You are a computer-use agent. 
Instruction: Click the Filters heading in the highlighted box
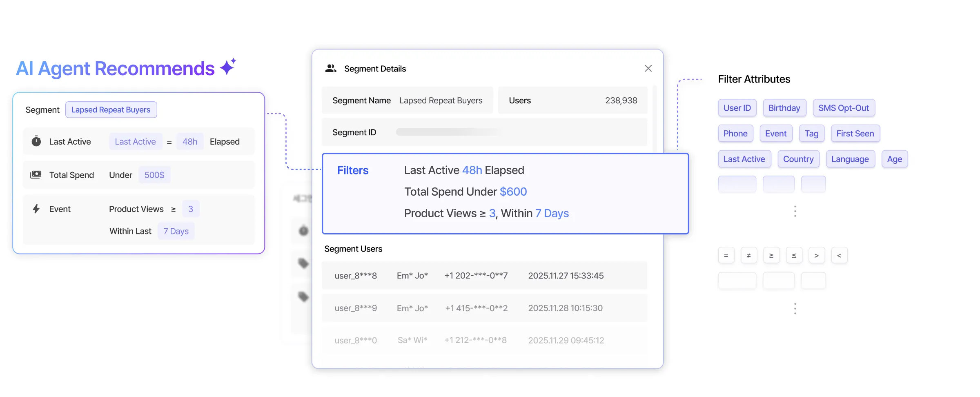click(x=353, y=170)
